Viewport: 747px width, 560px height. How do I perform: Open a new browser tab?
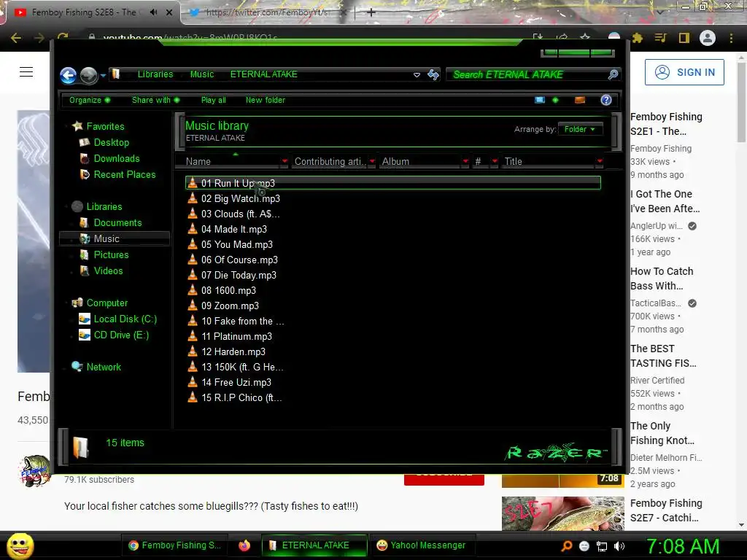point(371,13)
